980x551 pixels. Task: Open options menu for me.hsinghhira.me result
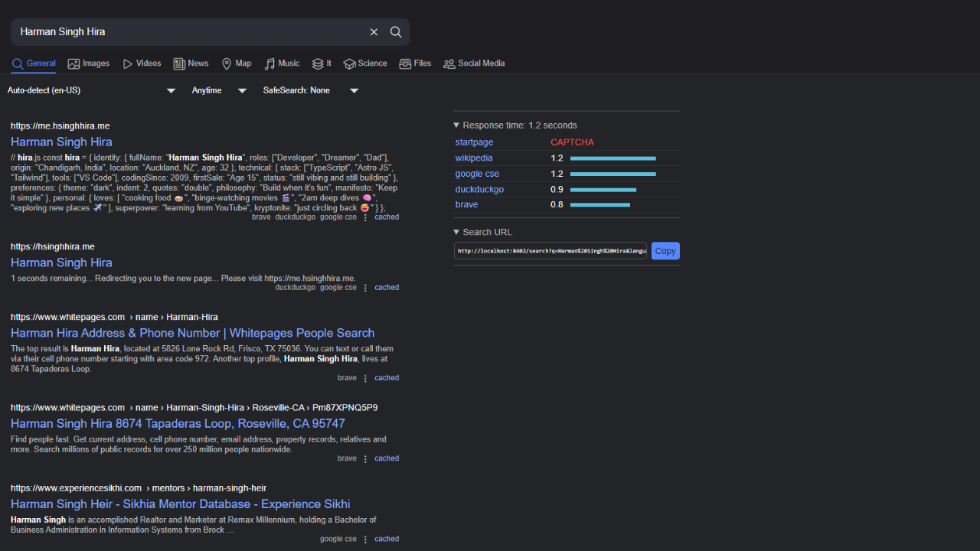(x=365, y=217)
